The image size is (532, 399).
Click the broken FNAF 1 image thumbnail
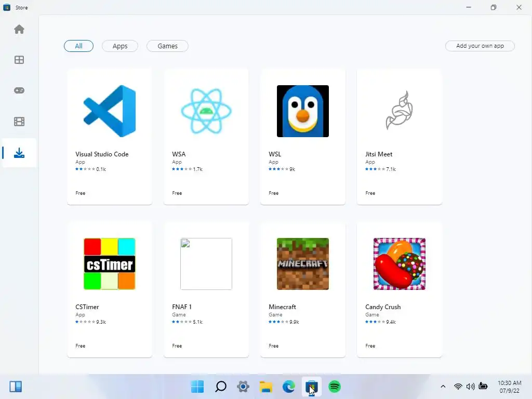tap(206, 263)
